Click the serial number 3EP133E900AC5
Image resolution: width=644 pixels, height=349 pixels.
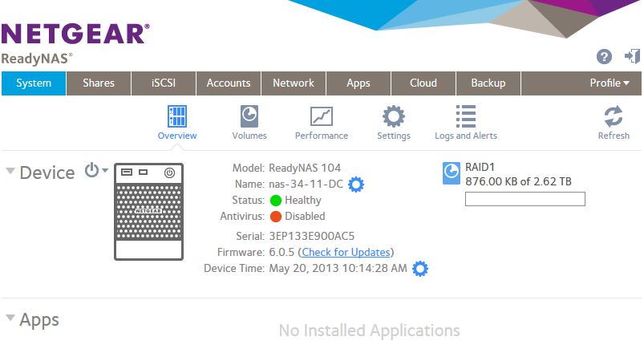click(311, 237)
